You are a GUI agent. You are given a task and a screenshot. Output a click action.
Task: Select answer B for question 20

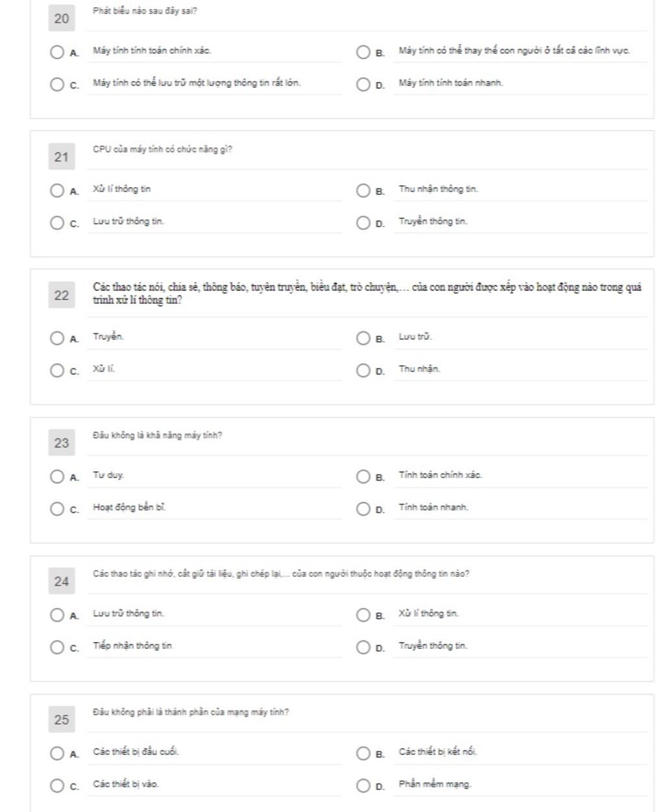tap(363, 52)
